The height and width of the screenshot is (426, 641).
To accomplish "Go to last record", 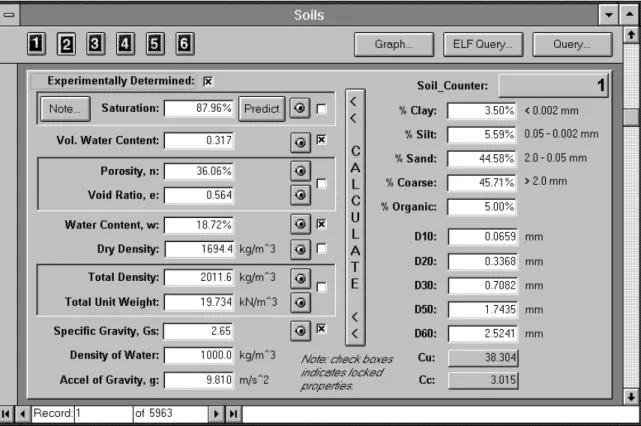I will pyautogui.click(x=233, y=414).
